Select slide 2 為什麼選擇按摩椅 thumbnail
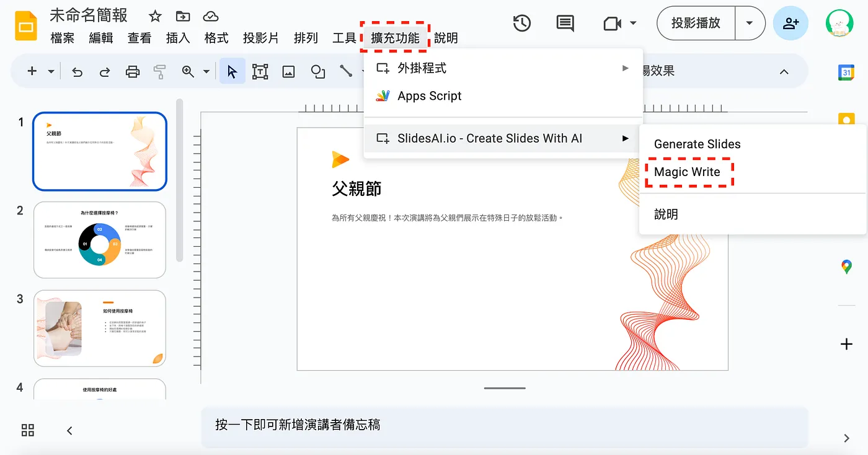 tap(100, 239)
